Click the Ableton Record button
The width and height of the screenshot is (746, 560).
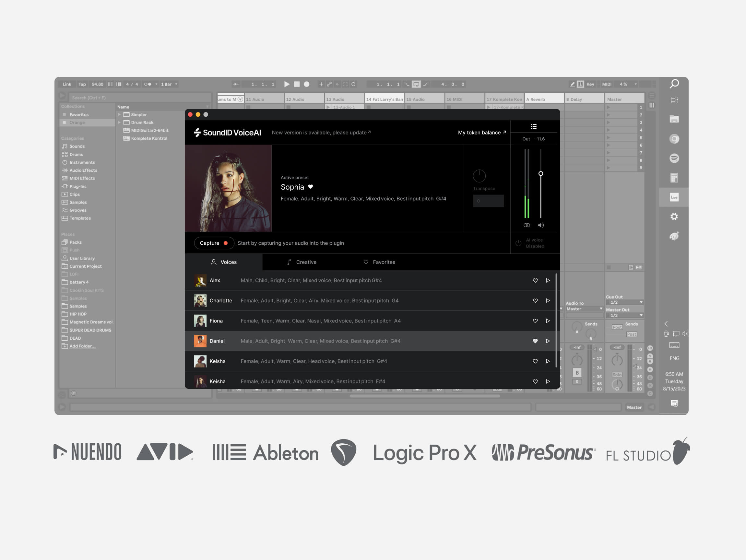tap(307, 84)
